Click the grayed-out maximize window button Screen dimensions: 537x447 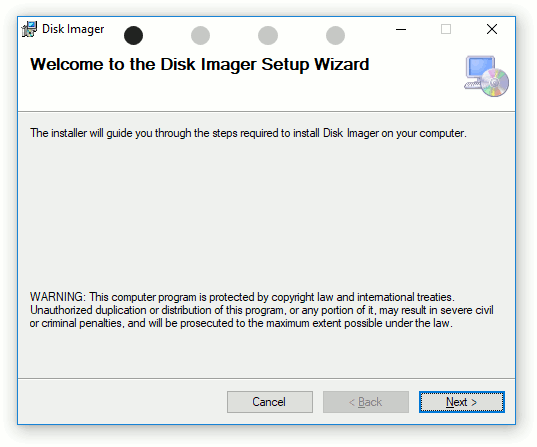tap(446, 29)
